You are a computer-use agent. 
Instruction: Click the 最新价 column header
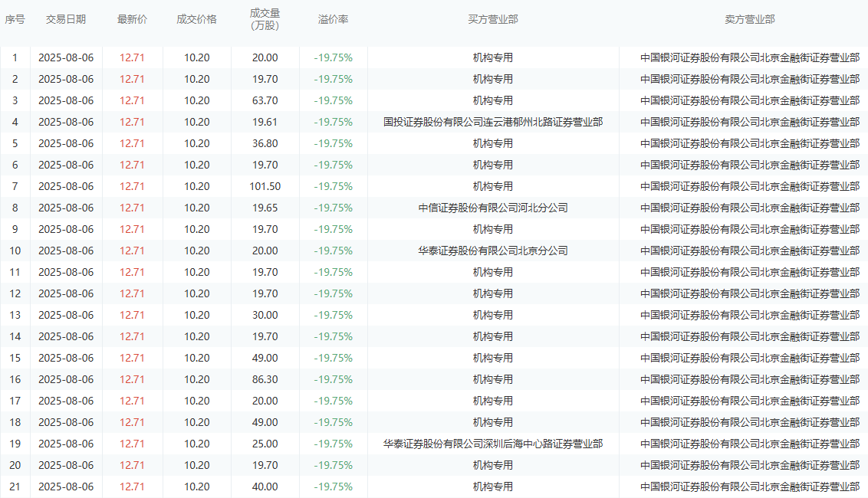[x=132, y=19]
